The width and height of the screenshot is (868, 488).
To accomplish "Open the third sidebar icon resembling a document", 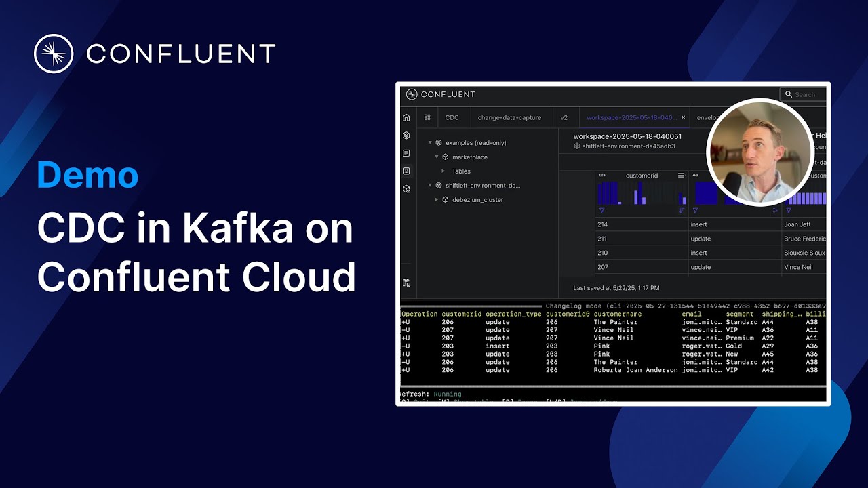I will click(406, 153).
